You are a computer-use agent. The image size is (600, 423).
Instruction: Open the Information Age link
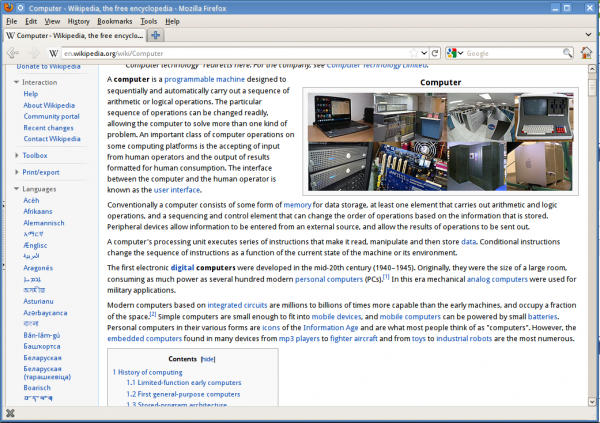point(331,328)
